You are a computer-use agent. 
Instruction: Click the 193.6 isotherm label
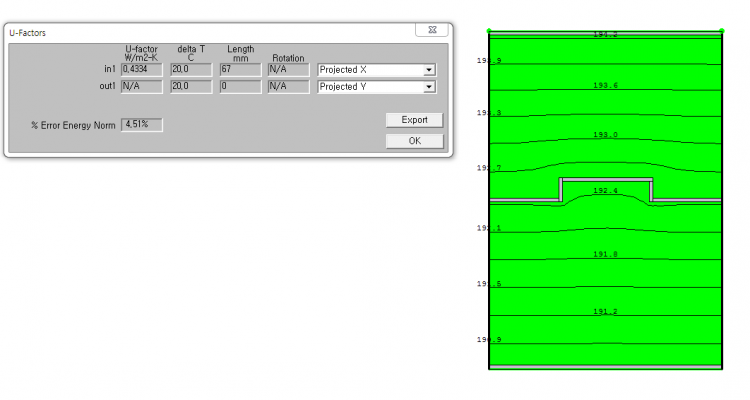coord(605,86)
